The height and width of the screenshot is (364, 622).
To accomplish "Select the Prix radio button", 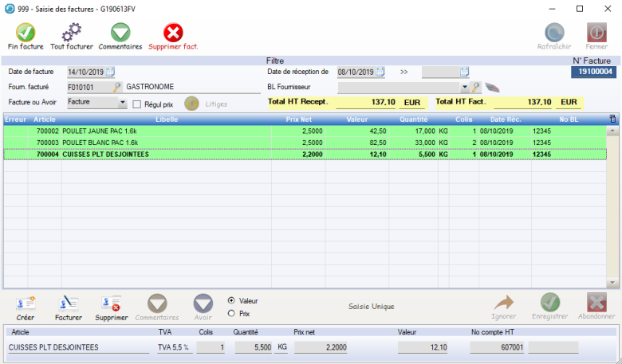I will (231, 313).
